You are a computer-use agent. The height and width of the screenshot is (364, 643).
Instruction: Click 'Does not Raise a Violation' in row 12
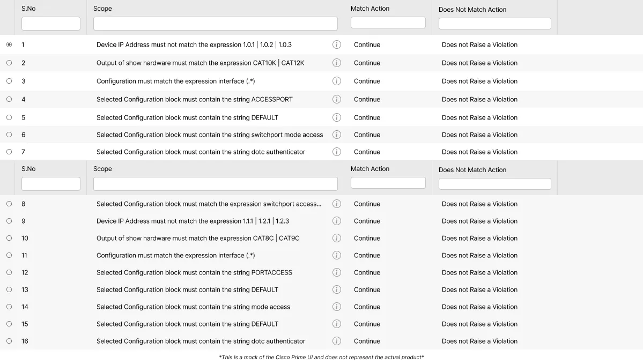pyautogui.click(x=479, y=272)
